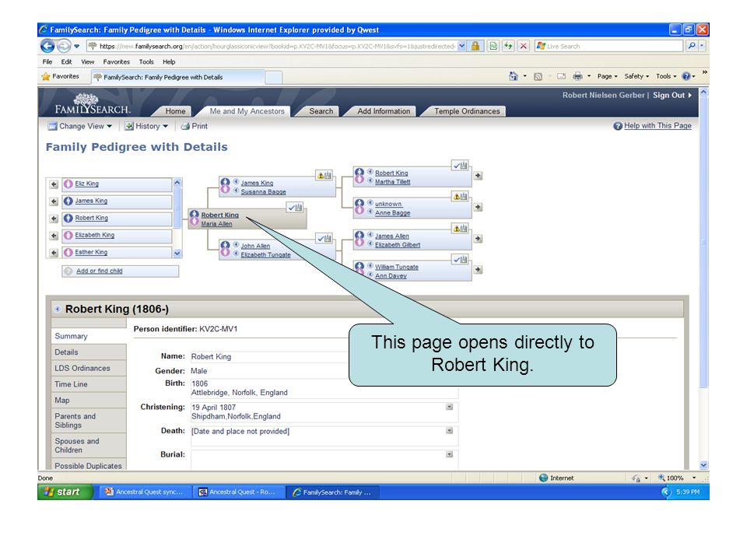Click the RSS feeds icon in command bar
Viewport: 747px width, 560px height.
coord(538,76)
